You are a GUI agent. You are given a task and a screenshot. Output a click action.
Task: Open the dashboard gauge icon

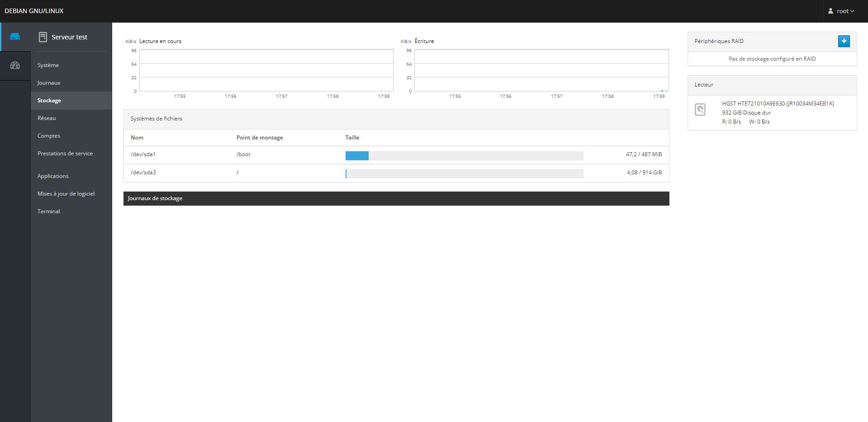click(15, 65)
